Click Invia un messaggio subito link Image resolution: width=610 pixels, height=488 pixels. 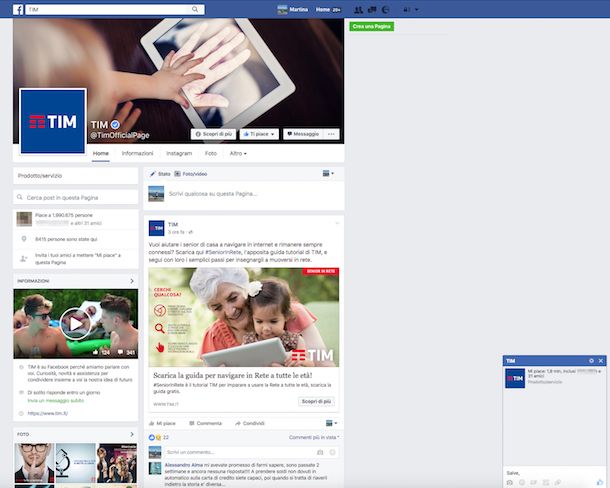[56, 400]
